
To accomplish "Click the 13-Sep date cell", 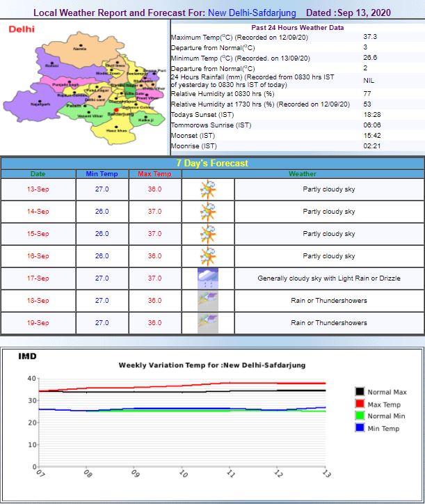I will 38,189.
